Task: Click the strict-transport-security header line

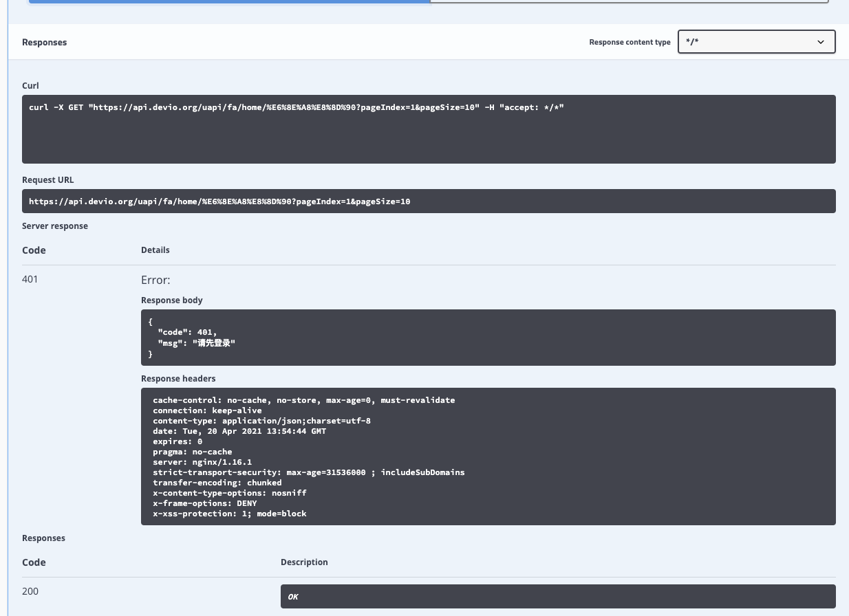Action: click(x=308, y=472)
